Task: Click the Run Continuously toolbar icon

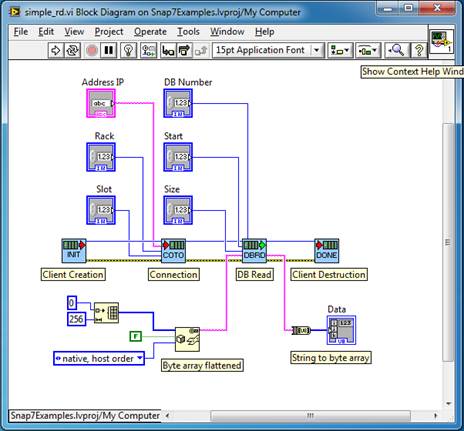Action: coord(73,50)
